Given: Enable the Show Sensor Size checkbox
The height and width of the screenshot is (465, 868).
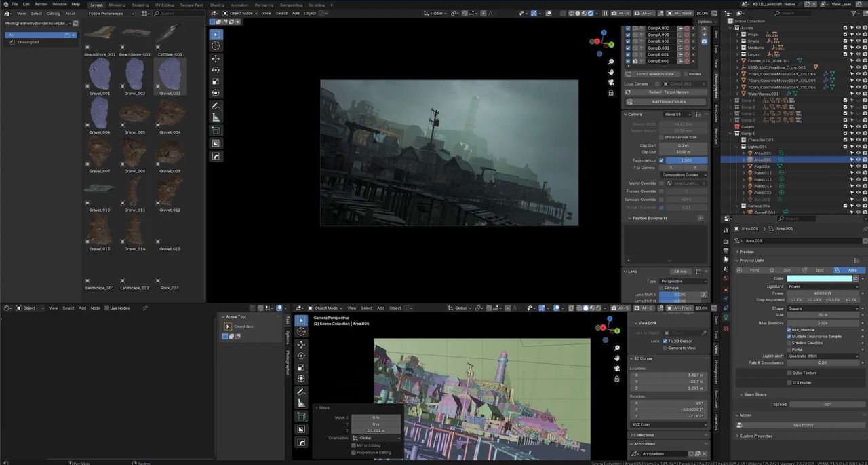Looking at the screenshot, I should point(661,137).
